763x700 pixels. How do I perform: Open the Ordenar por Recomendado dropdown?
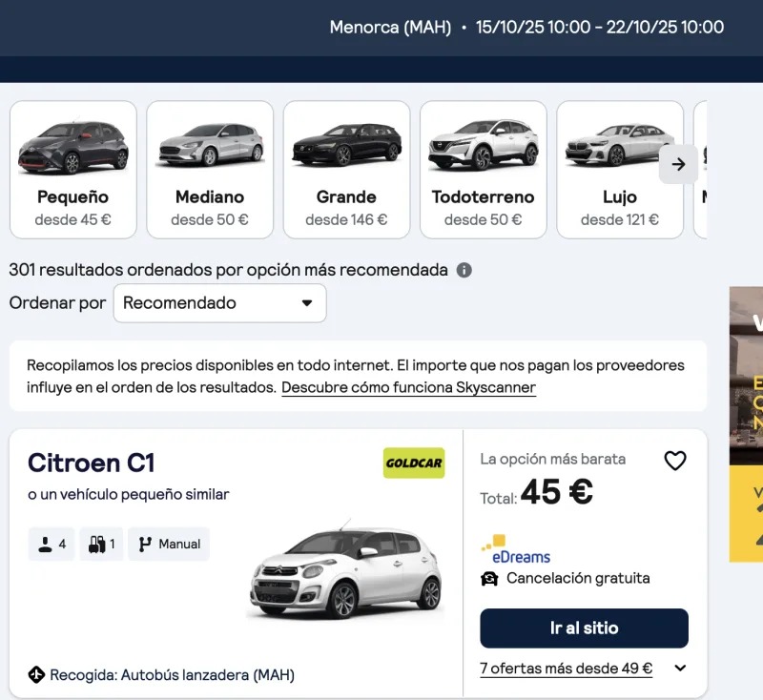(219, 303)
